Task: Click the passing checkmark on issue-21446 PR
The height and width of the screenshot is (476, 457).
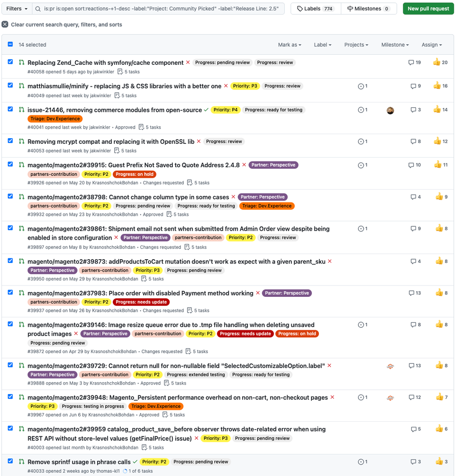Action: (206, 110)
